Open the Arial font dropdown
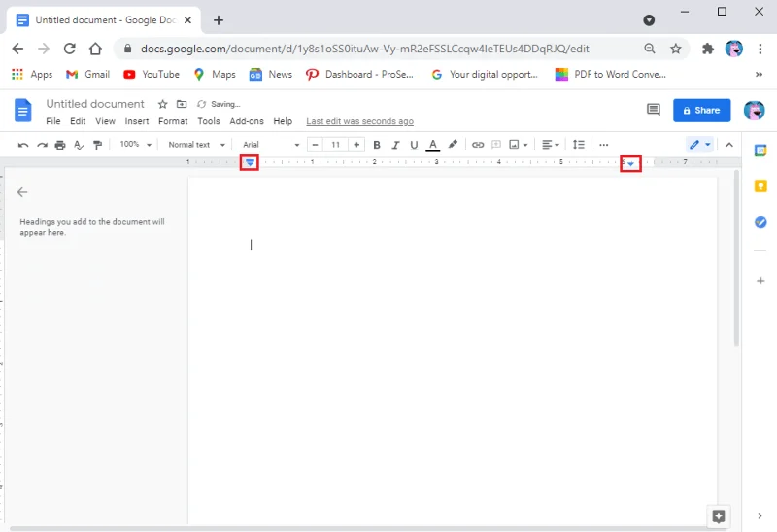The width and height of the screenshot is (777, 532). [271, 145]
